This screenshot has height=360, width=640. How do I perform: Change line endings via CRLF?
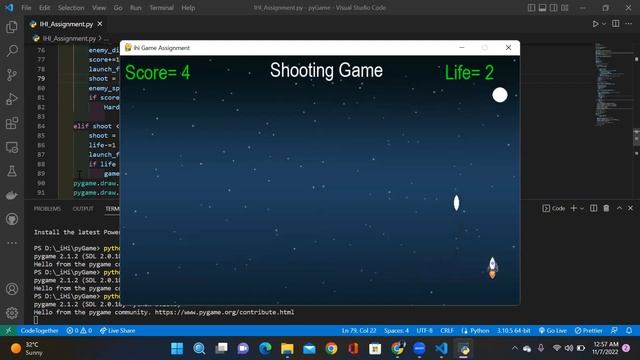pyautogui.click(x=447, y=331)
